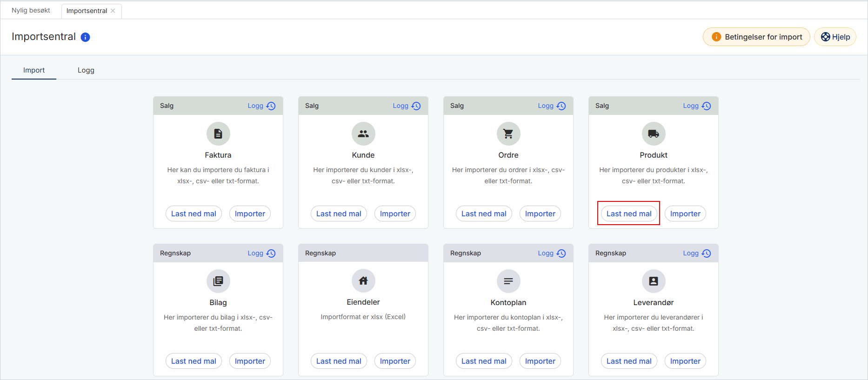Click Last ned mal for Bilag
Screen dimensions: 868x380
tap(194, 361)
